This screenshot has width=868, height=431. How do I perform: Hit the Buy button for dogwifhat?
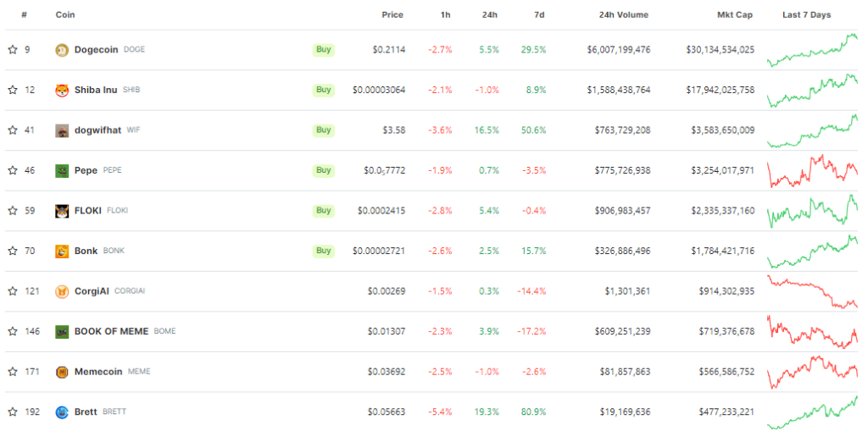point(323,130)
